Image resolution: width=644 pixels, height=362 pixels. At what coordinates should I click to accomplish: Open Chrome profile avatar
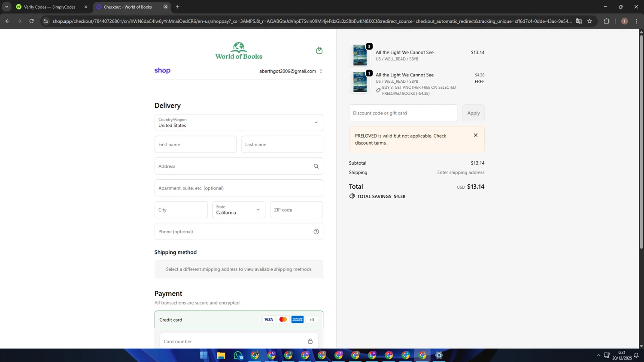coord(624,21)
